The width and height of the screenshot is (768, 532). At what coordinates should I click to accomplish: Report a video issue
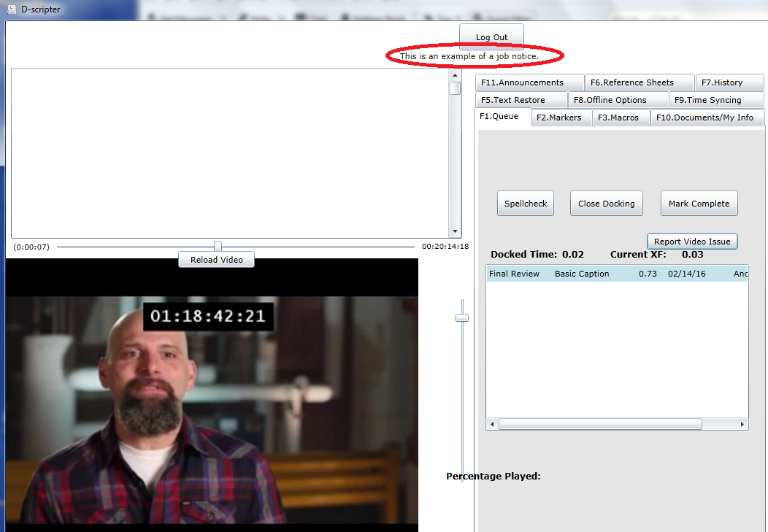click(692, 242)
